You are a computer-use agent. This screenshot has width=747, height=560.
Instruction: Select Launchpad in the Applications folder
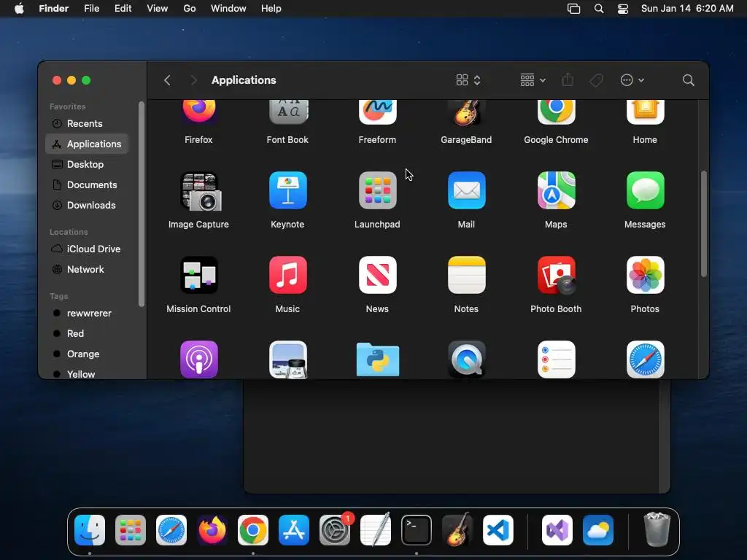click(377, 190)
